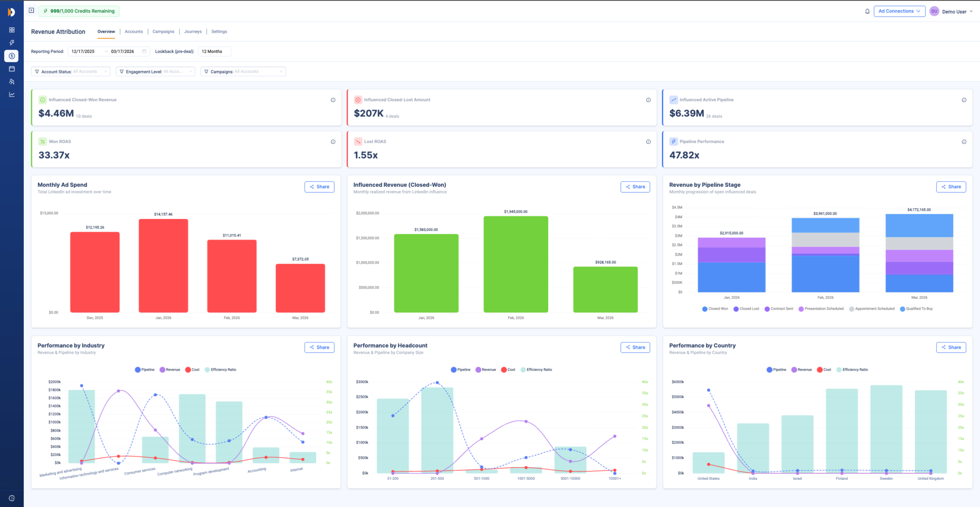The image size is (980, 507).
Task: Select the dollar Revenue Attribution sidebar icon
Action: (12, 56)
